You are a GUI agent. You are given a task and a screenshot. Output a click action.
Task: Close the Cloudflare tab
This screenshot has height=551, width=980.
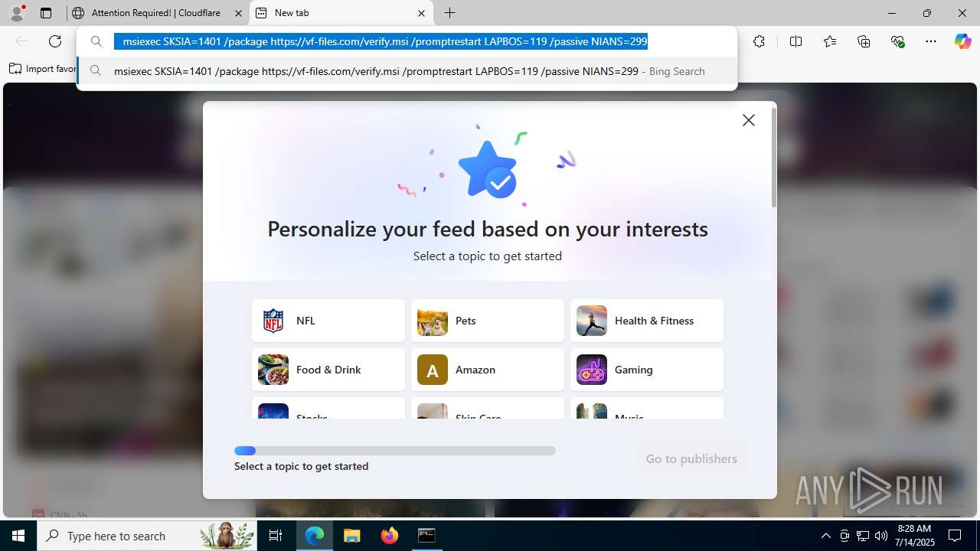(x=238, y=13)
